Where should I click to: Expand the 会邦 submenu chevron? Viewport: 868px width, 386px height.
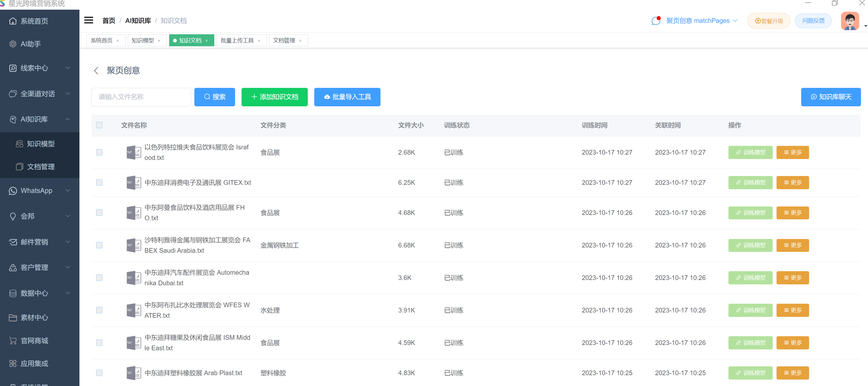(68, 216)
